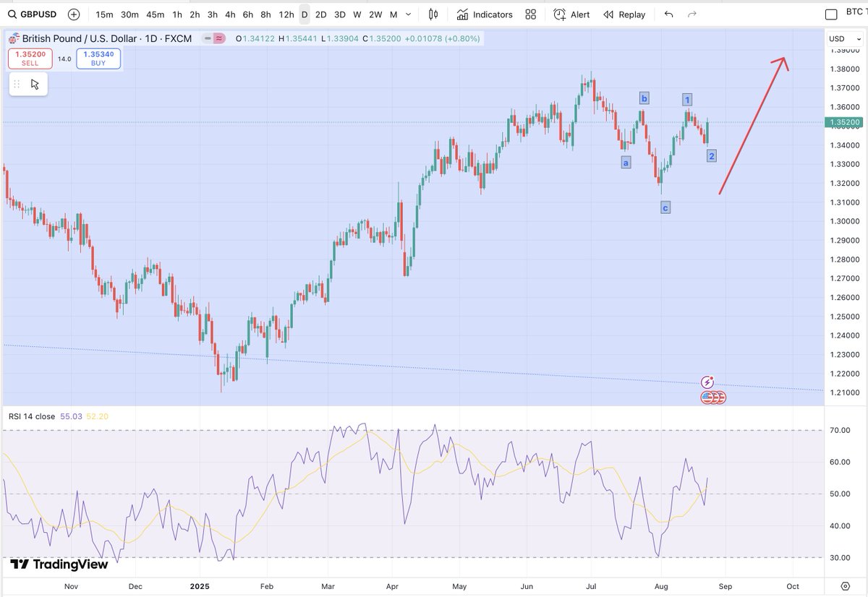Click the US flag events icon on the chart
868x597 pixels.
pos(713,397)
